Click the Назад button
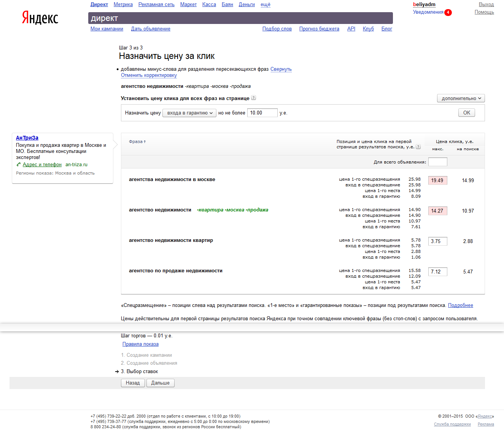 tap(133, 383)
